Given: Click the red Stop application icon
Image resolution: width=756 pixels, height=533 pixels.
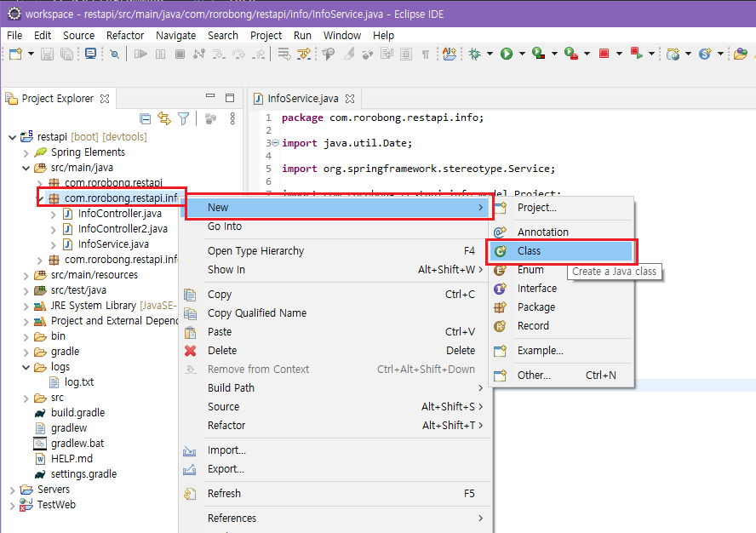Looking at the screenshot, I should 604,54.
